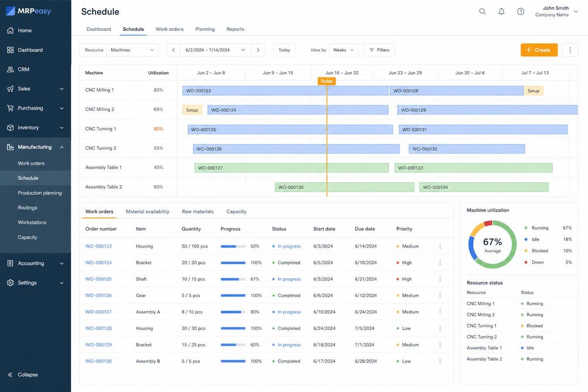Select the WO-000130 bar in the timeline
The width and height of the screenshot is (588, 392).
coord(344,187)
